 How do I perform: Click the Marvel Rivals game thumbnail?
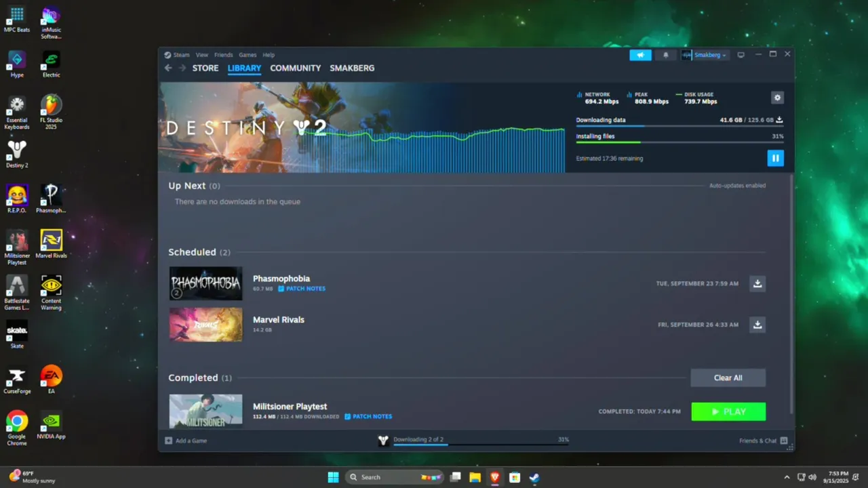click(205, 325)
